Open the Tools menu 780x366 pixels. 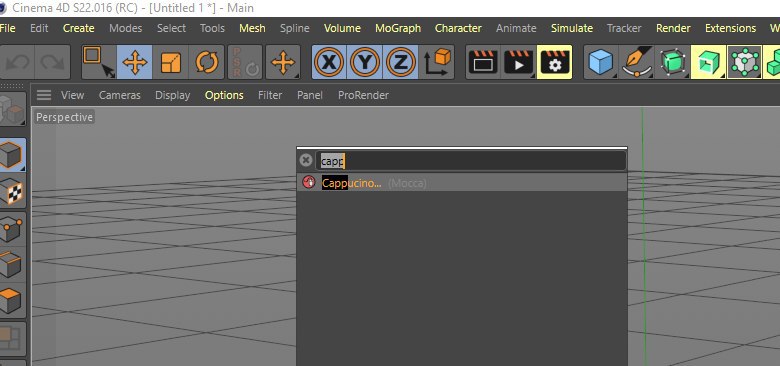click(212, 28)
